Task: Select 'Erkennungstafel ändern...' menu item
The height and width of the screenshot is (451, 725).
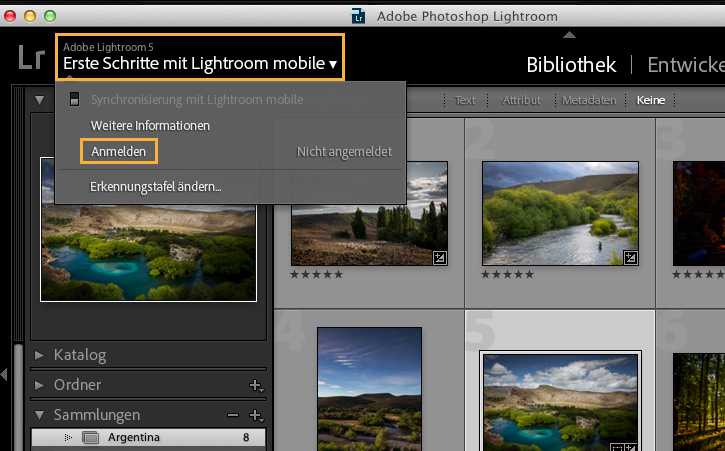Action: [x=155, y=186]
